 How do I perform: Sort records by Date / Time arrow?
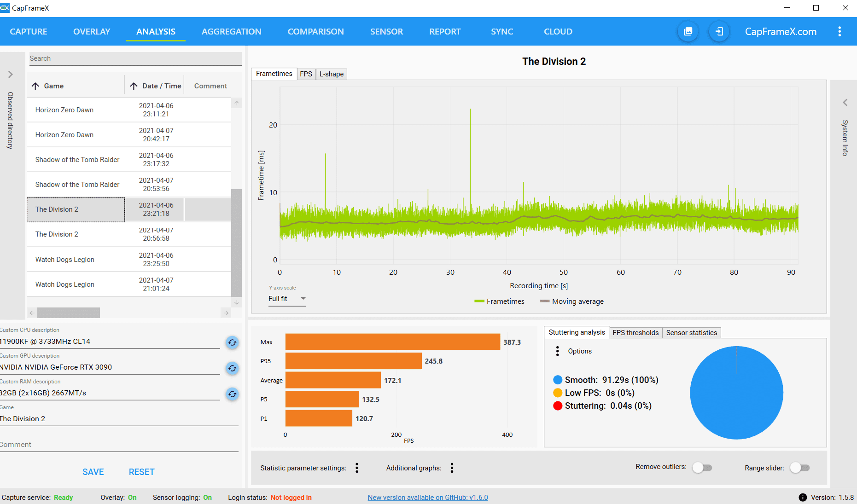pyautogui.click(x=134, y=86)
